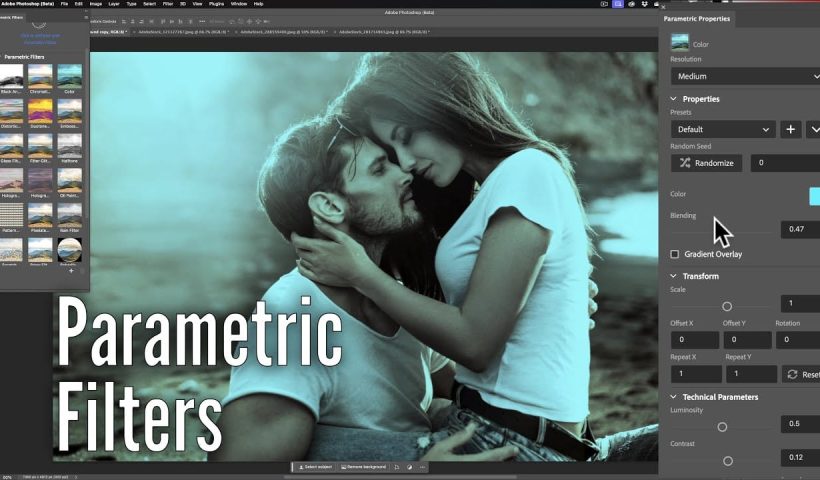
Task: Enable the Gradient Overlay checkbox
Action: tap(675, 255)
